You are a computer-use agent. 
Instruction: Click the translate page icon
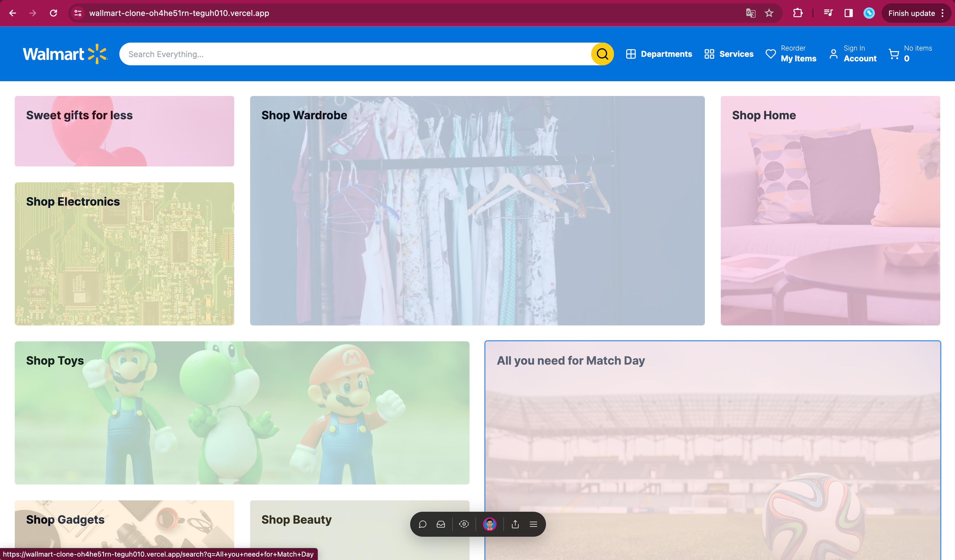click(x=751, y=13)
